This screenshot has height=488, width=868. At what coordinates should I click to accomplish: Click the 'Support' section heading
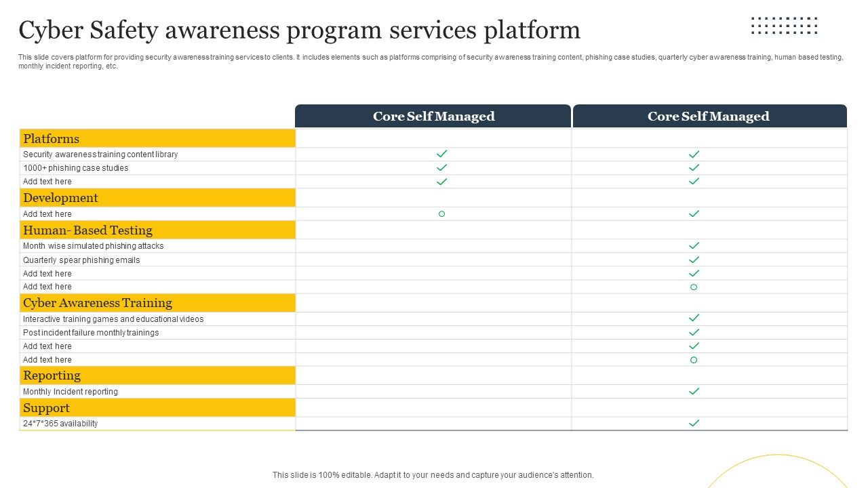pyautogui.click(x=157, y=407)
